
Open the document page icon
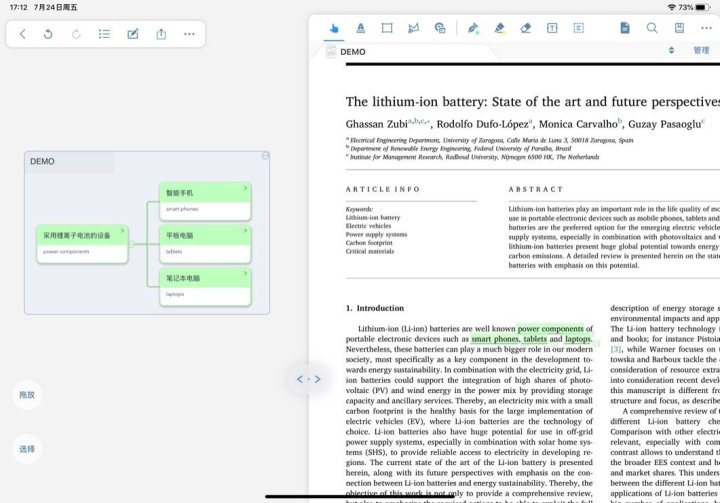tap(625, 28)
